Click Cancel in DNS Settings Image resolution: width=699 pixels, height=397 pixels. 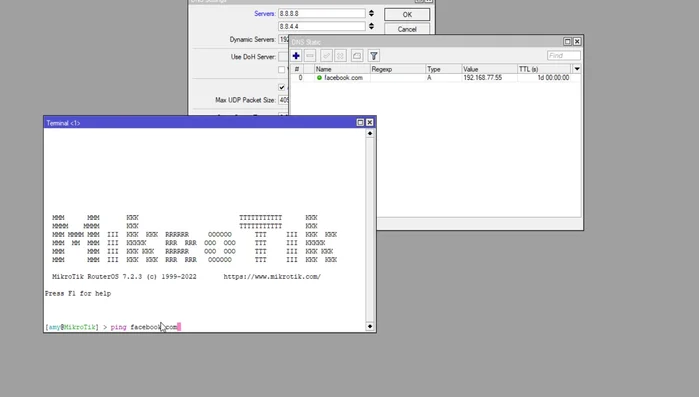(407, 29)
